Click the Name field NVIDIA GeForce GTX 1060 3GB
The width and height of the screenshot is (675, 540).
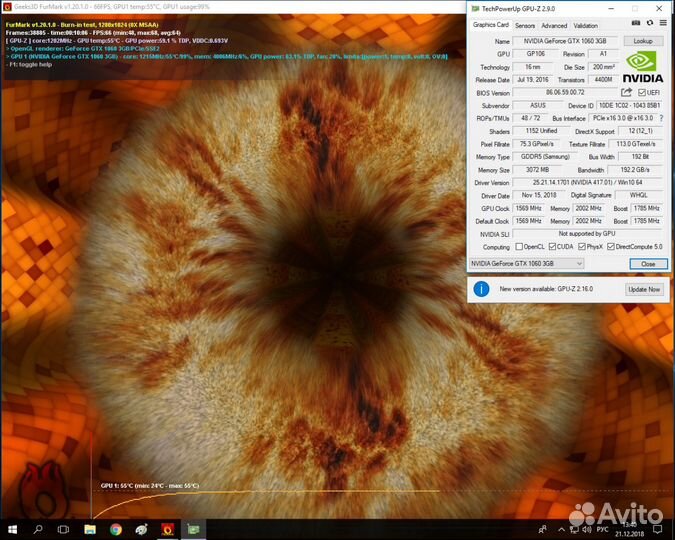pyautogui.click(x=565, y=41)
